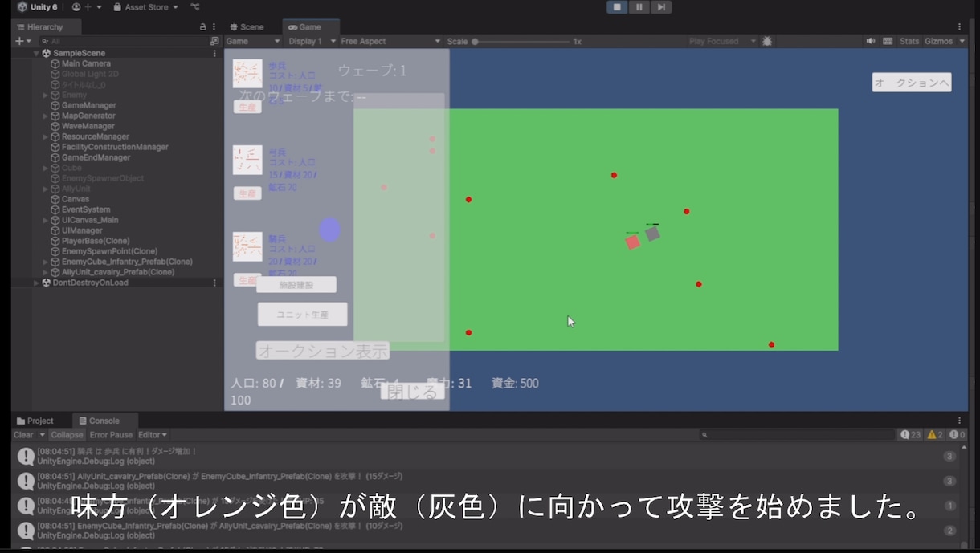Open the Game view mode dropdown
The width and height of the screenshot is (980, 553).
coord(253,41)
